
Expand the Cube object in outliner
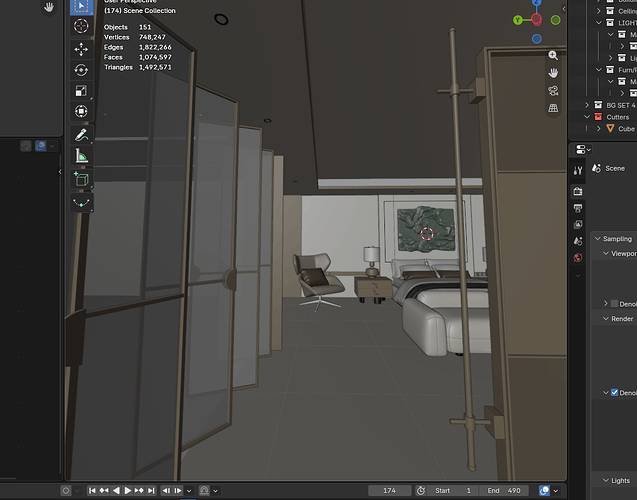[598, 129]
